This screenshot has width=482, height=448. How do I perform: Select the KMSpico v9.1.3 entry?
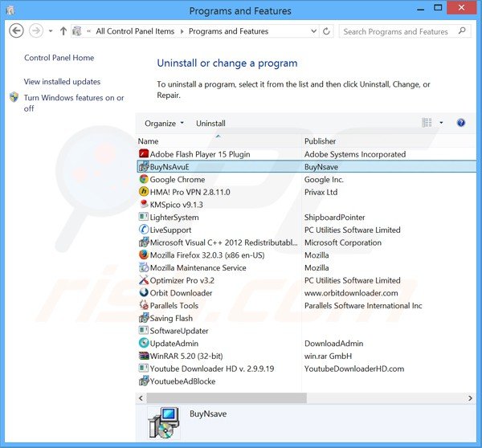coord(176,205)
